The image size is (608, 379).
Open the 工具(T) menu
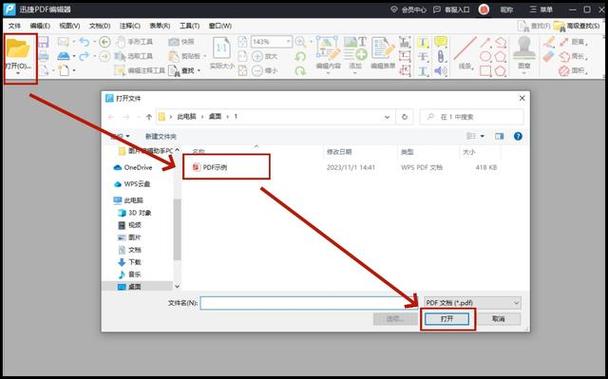coord(189,26)
